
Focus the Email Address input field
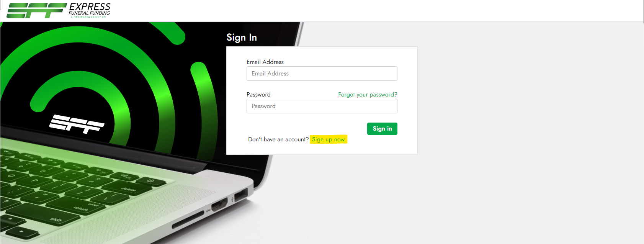click(322, 74)
